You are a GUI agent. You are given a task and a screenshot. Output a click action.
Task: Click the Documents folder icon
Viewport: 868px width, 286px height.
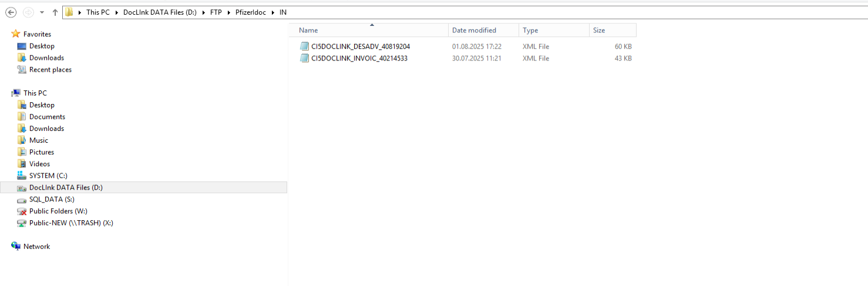coord(22,116)
